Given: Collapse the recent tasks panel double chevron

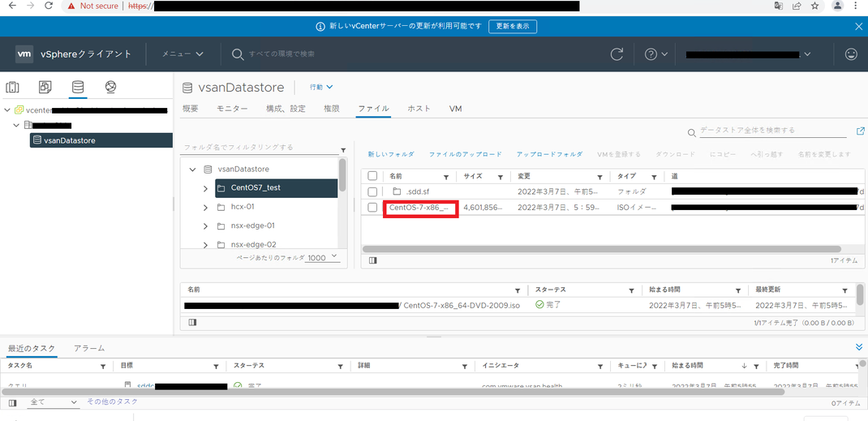Looking at the screenshot, I should pos(859,347).
